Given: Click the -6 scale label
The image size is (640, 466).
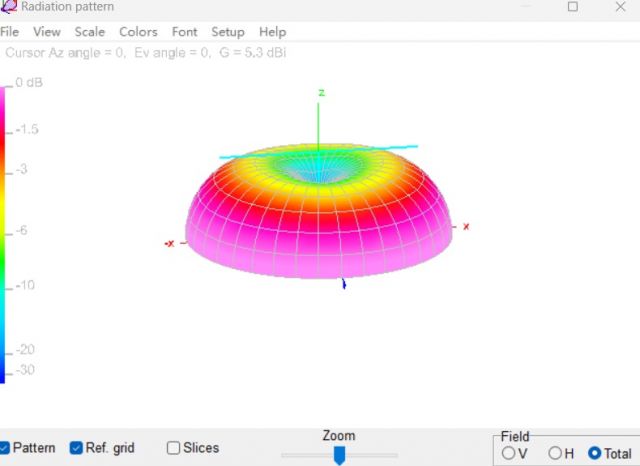Looking at the screenshot, I should 22,230.
